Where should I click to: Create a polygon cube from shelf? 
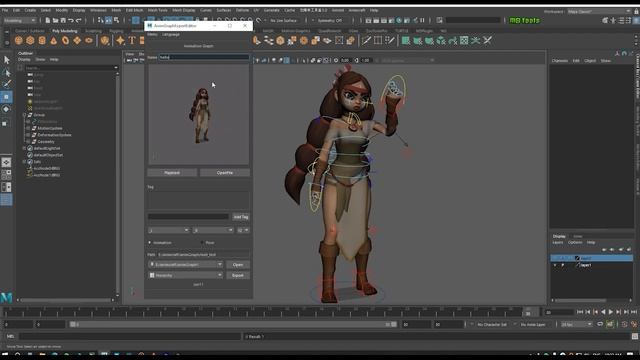point(30,40)
